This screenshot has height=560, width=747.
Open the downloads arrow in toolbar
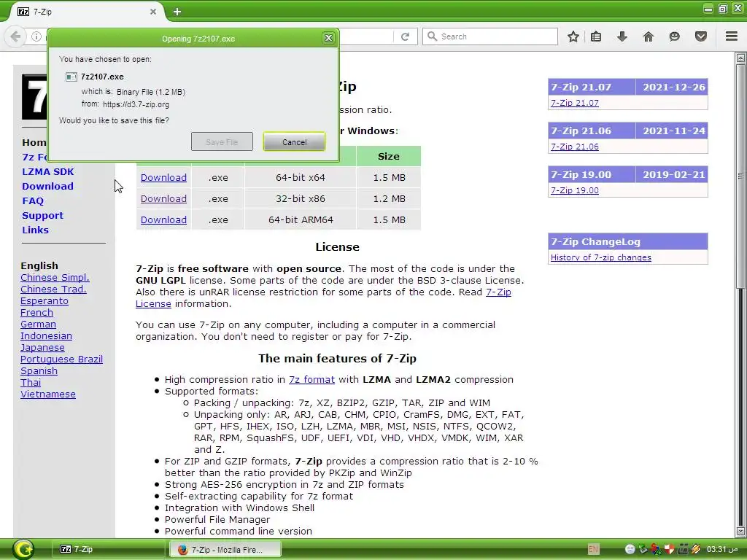[622, 36]
